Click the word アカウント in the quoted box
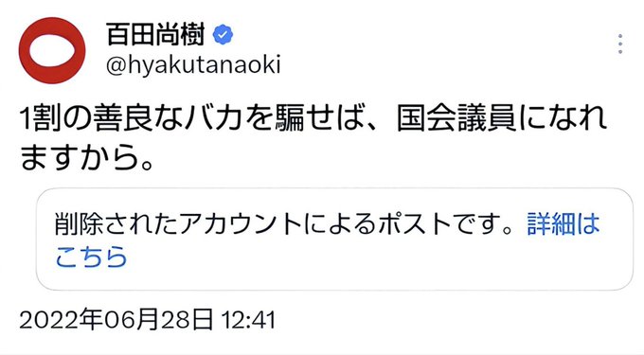The image size is (644, 355). (x=241, y=224)
